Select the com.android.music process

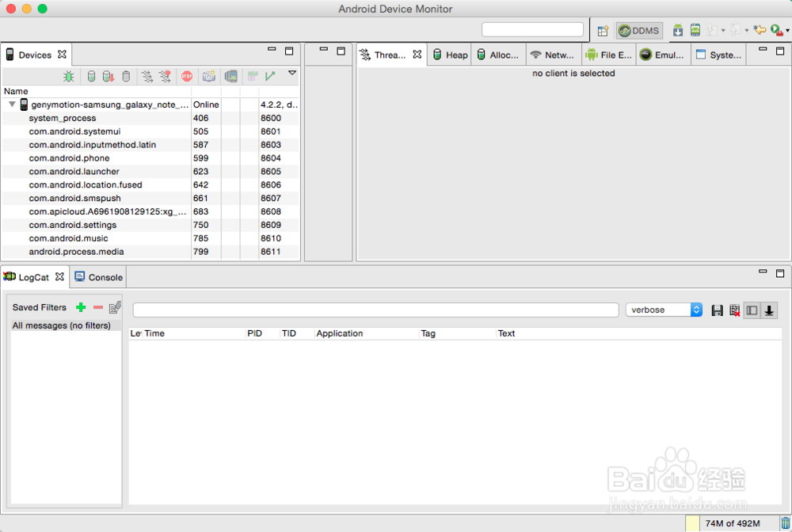pos(150,238)
